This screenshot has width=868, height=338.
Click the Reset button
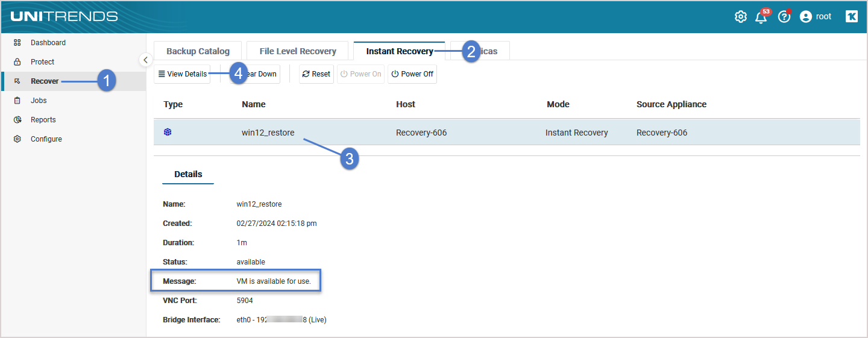coord(316,74)
